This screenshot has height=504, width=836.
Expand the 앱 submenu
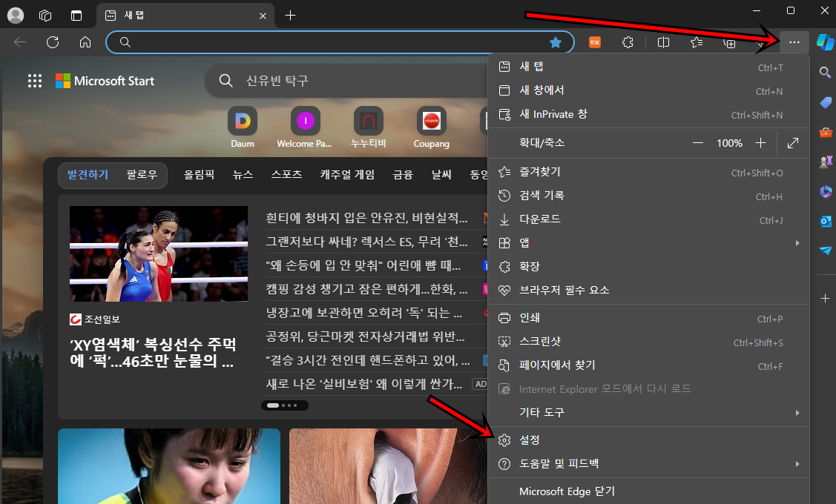point(649,243)
